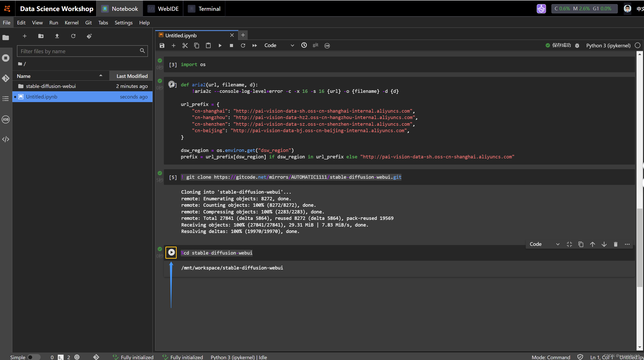Open the File menu
644x360 pixels.
pos(7,23)
